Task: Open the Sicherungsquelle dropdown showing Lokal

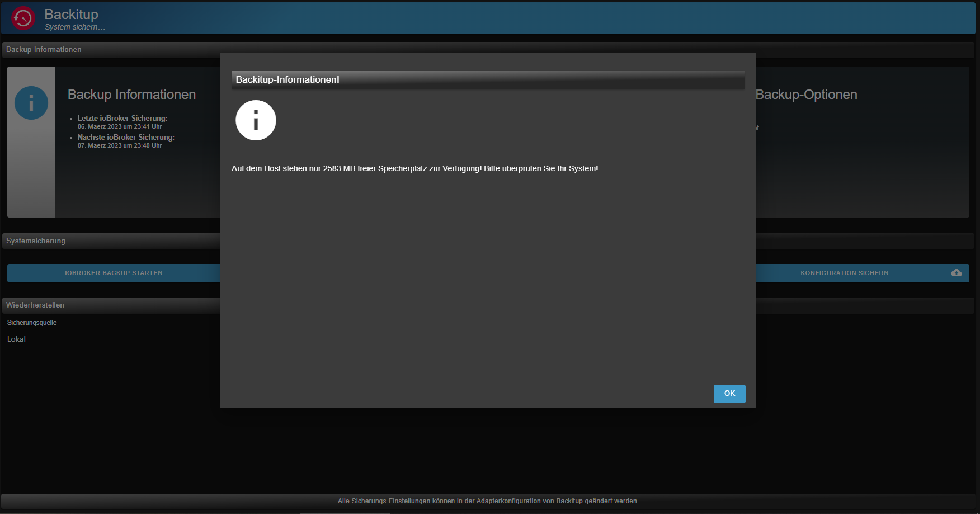Action: pos(114,339)
